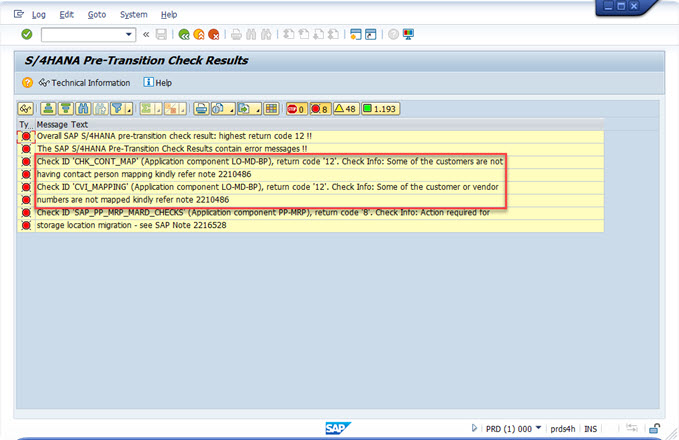The image size is (679, 440).
Task: Click the Choose Layout grid icon
Action: 272,109
